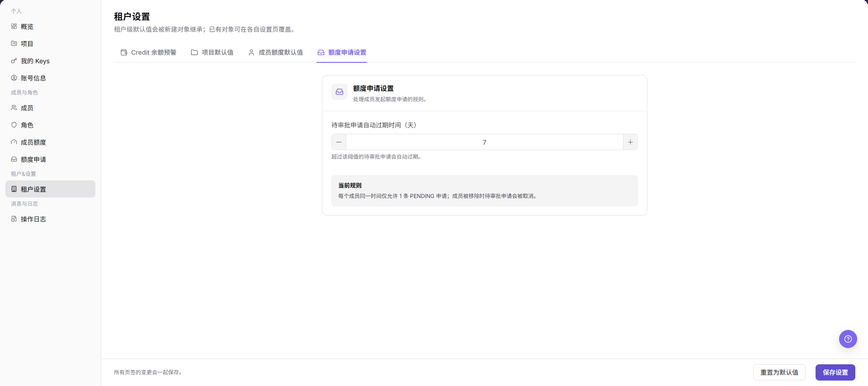The width and height of the screenshot is (868, 386).
Task: Click the log icon beside 操作日志
Action: (x=14, y=219)
